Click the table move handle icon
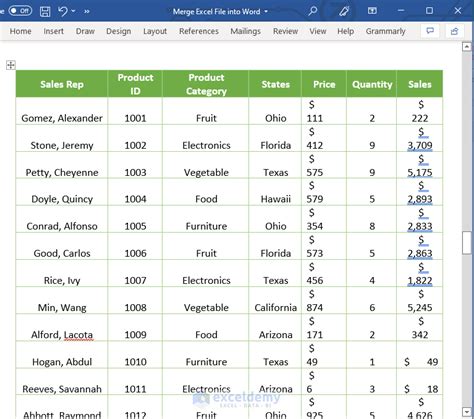The width and height of the screenshot is (474, 419). tap(11, 65)
